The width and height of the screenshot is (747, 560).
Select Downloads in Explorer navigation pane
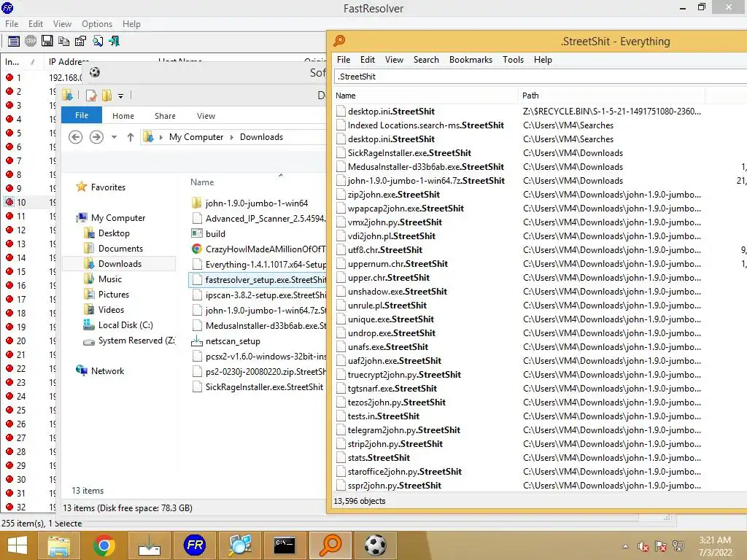119,264
